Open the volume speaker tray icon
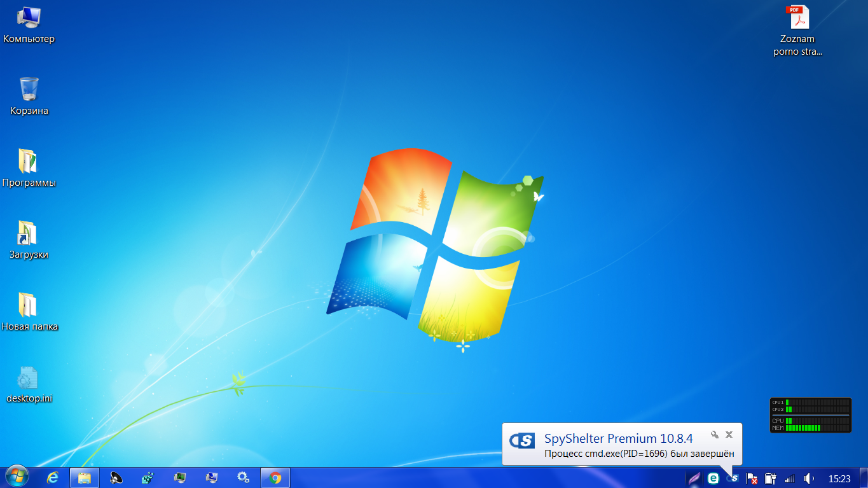The image size is (868, 488). pos(809,478)
